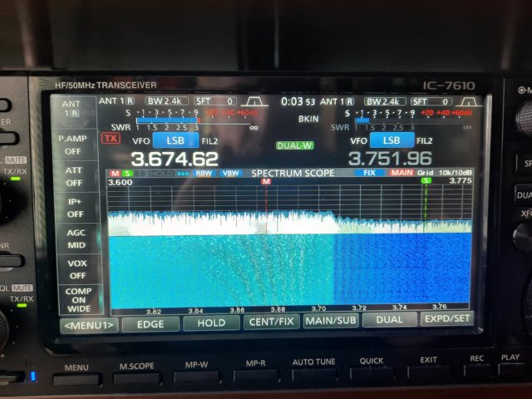The height and width of the screenshot is (399, 532).
Task: Tap the VBW indicator in scope header
Action: point(229,173)
